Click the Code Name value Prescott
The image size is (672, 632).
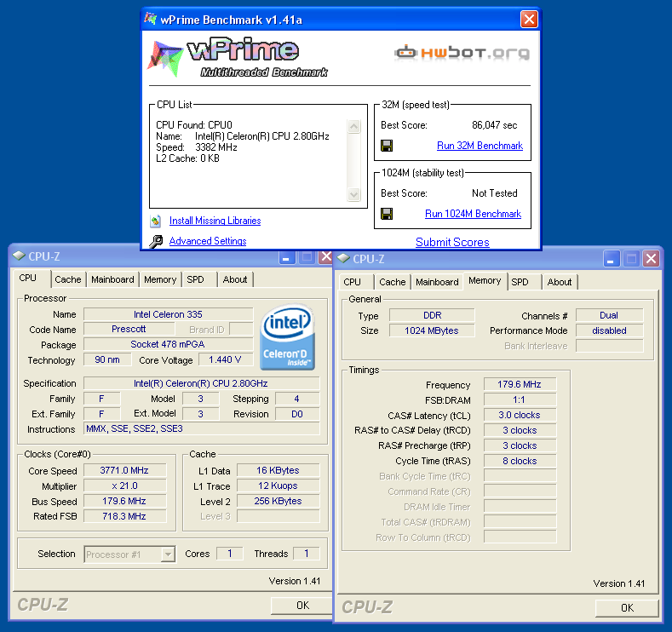click(129, 329)
